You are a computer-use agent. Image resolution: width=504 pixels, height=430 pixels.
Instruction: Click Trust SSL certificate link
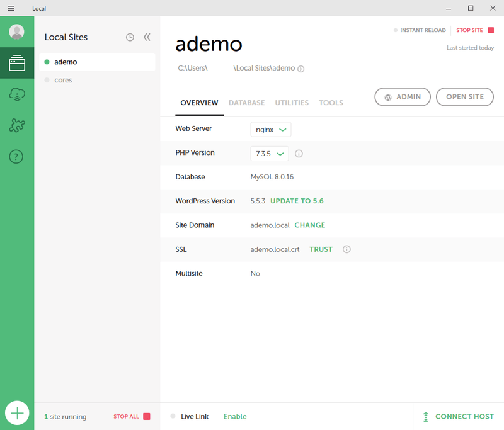[321, 249]
